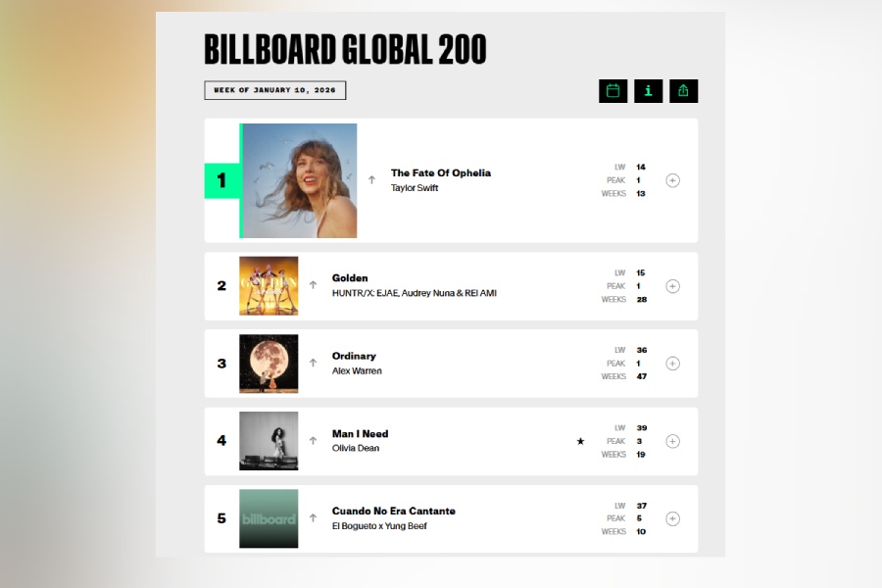
Task: Click the share chart icon
Action: [x=683, y=91]
